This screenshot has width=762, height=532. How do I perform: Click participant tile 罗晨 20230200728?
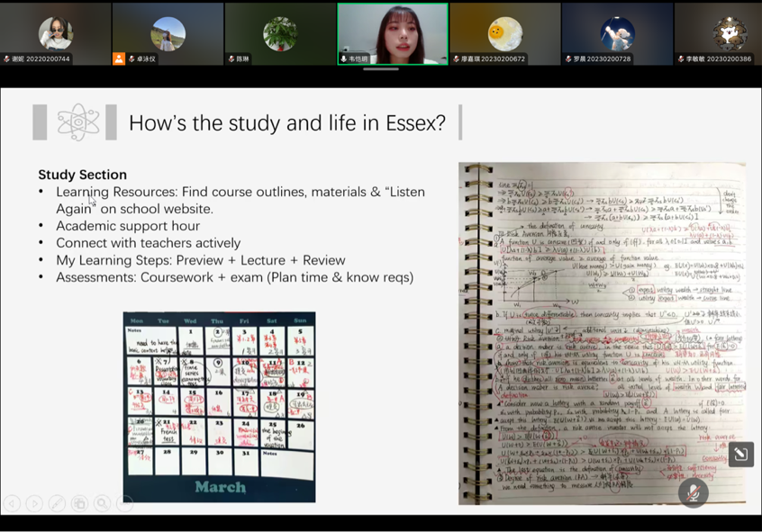(x=617, y=33)
